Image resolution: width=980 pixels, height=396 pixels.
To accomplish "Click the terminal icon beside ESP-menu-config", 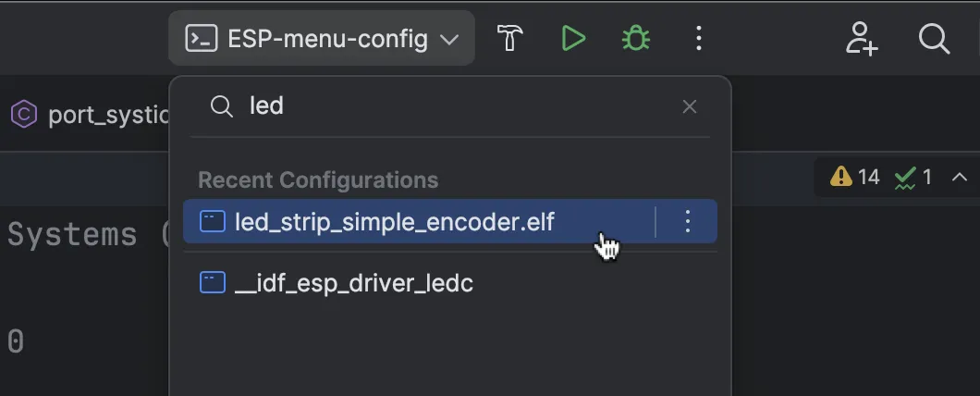I will click(202, 38).
